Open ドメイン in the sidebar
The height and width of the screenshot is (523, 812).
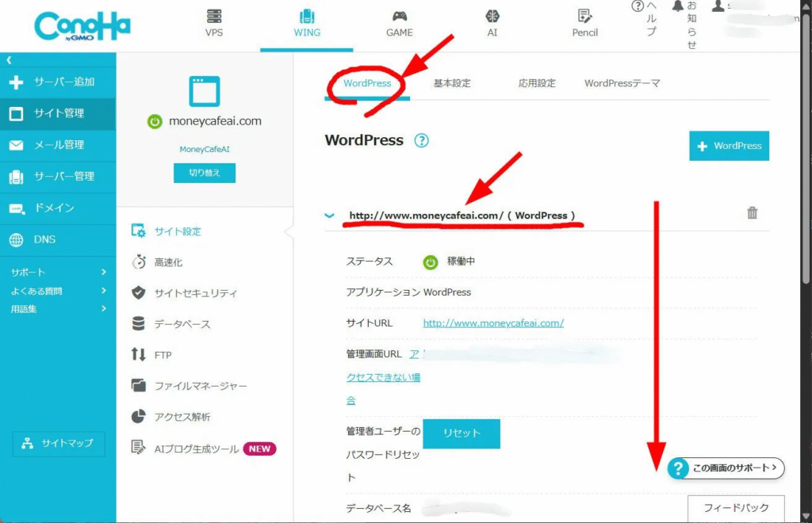[58, 208]
